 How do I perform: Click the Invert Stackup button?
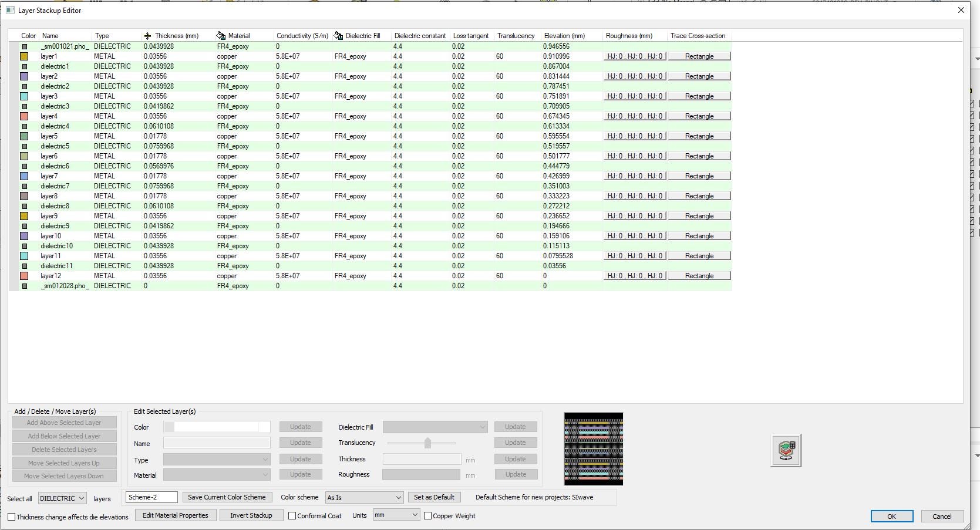coord(251,515)
